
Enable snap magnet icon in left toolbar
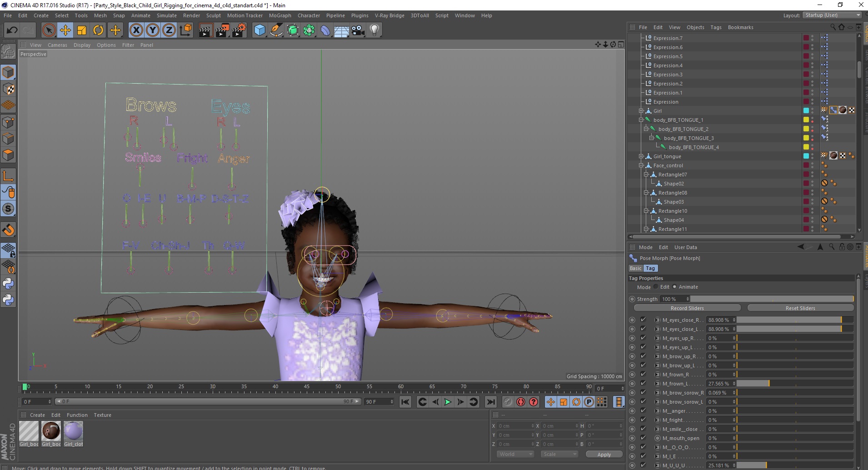click(x=8, y=230)
